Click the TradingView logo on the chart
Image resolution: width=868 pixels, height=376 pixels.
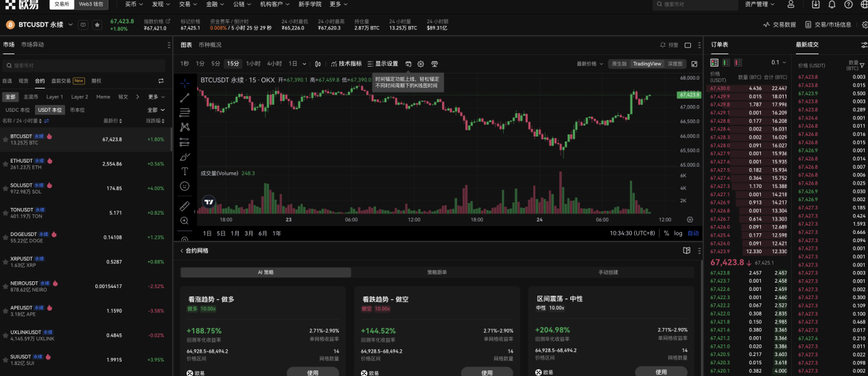pyautogui.click(x=208, y=203)
